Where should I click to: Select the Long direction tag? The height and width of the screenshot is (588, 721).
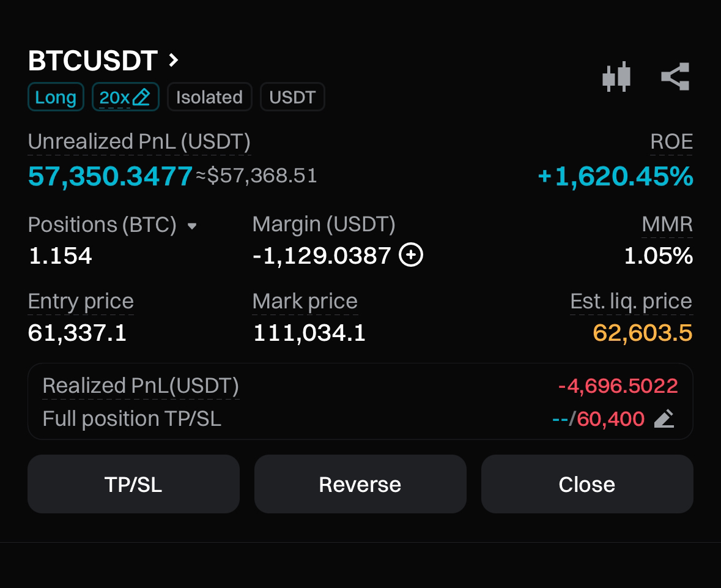56,97
